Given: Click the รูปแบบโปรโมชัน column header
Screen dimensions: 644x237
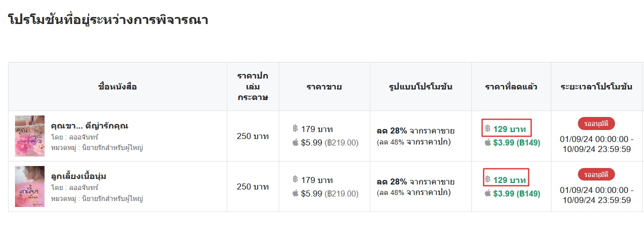Looking at the screenshot, I should point(421,86).
